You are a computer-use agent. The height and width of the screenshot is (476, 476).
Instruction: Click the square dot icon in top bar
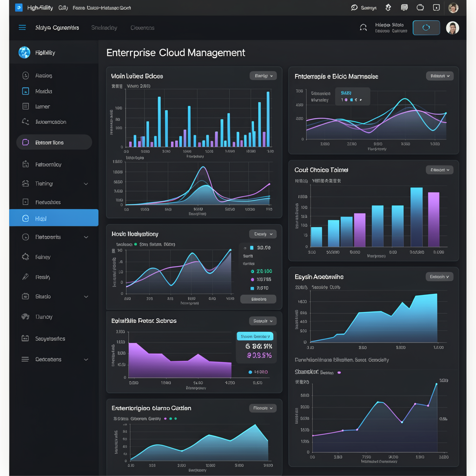(436, 7)
